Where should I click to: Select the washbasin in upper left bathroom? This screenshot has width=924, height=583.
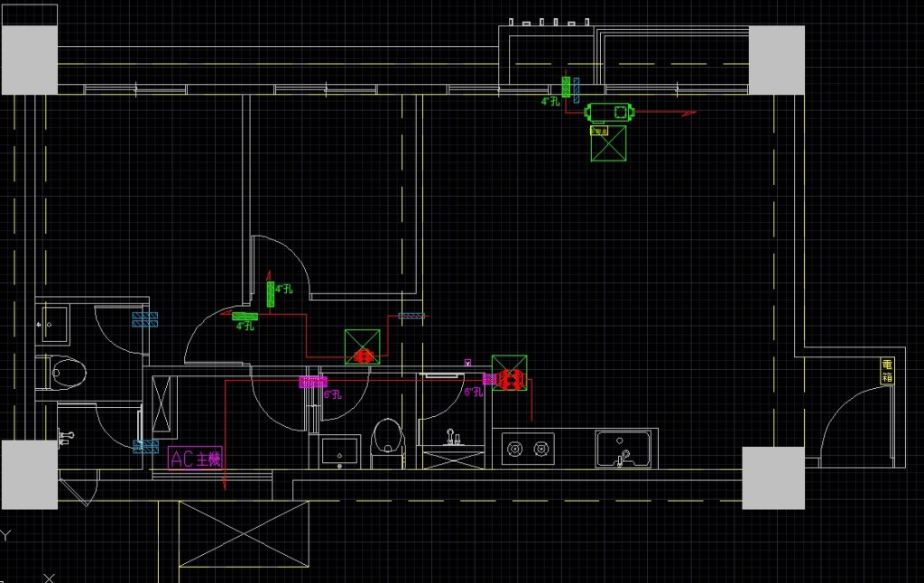point(52,323)
